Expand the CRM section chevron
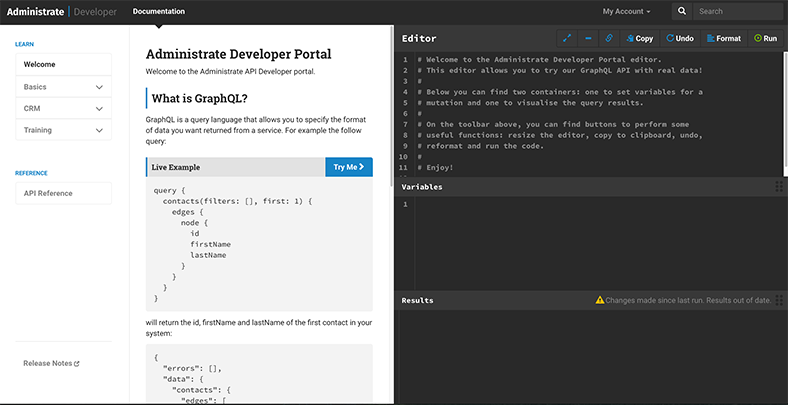 [99, 109]
